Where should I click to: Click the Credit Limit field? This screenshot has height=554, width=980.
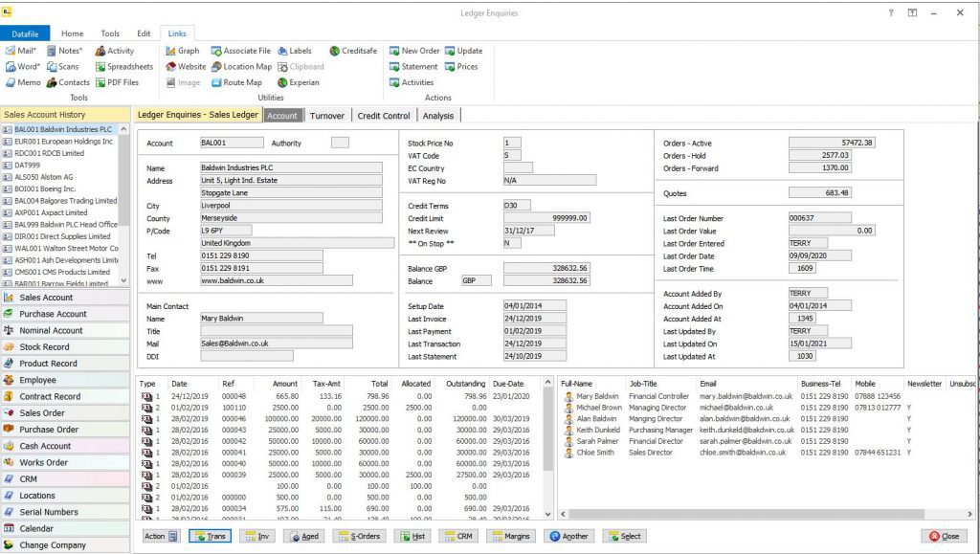pyautogui.click(x=546, y=218)
